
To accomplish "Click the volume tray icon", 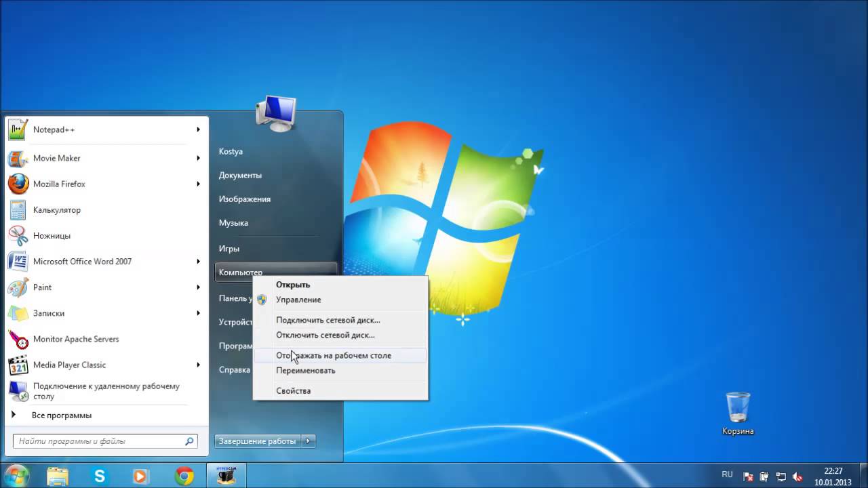I will (797, 476).
